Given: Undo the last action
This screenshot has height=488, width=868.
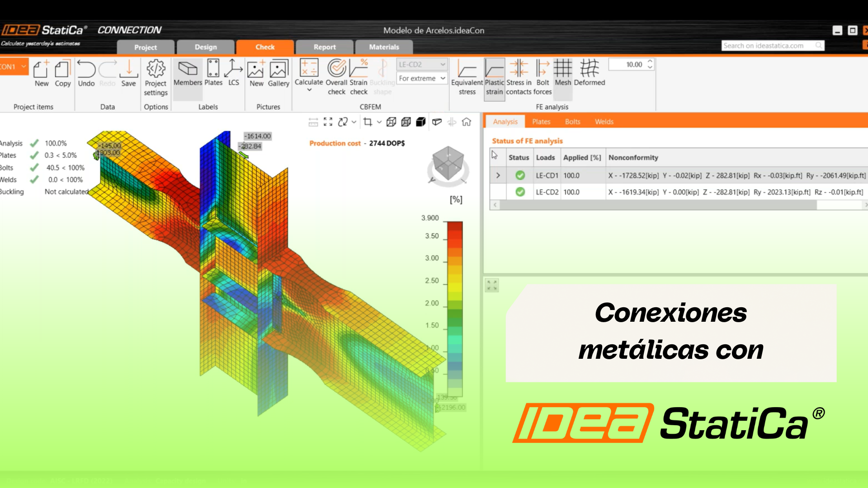Looking at the screenshot, I should click(x=86, y=73).
